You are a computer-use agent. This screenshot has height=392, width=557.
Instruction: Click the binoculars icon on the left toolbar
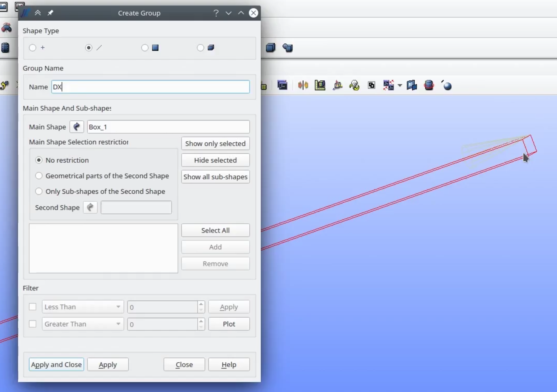pyautogui.click(x=6, y=28)
